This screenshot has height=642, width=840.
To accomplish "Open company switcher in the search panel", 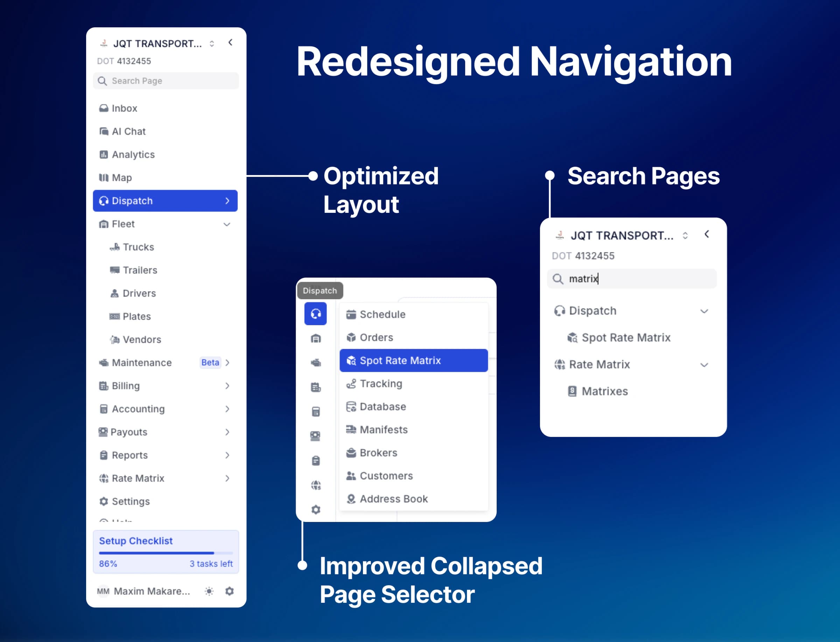I will point(622,235).
